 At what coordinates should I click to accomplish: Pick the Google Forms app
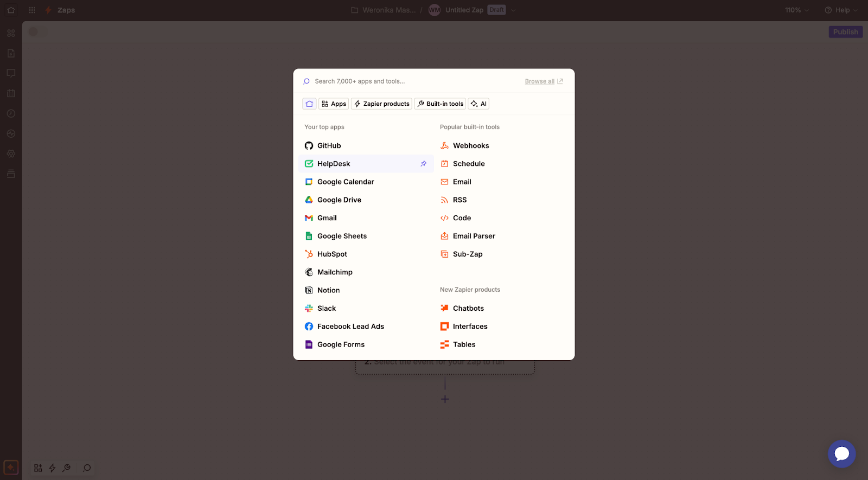click(366, 344)
